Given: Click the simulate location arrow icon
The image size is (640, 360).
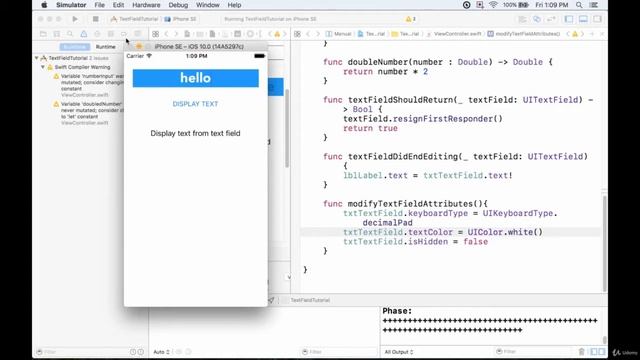Looking at the screenshot, I should click(271, 300).
